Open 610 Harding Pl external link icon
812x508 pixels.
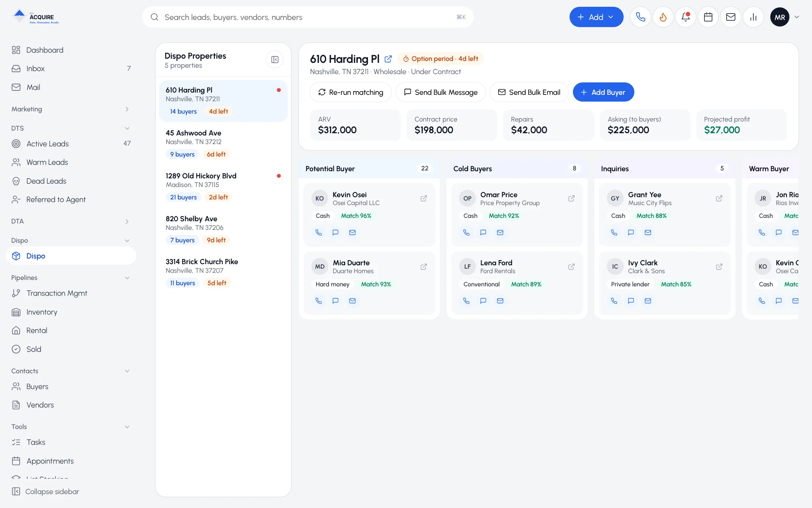coord(388,59)
